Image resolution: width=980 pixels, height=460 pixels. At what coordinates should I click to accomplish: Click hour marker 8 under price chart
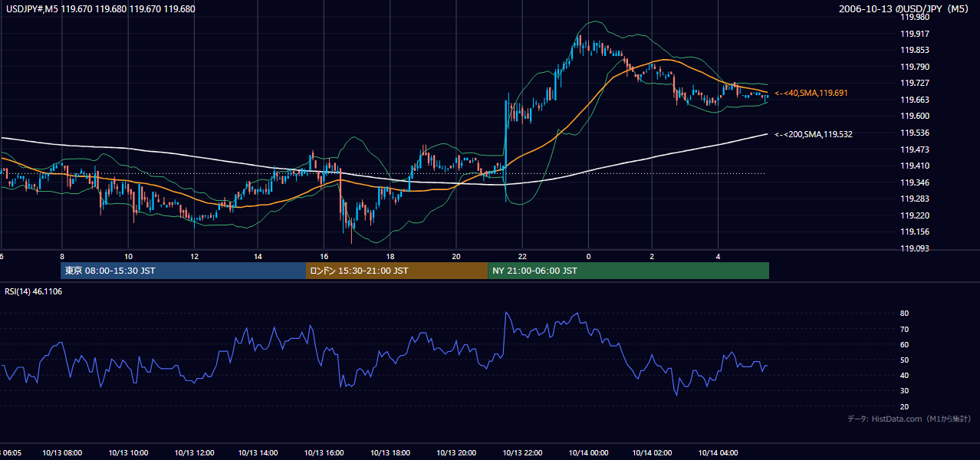[x=62, y=256]
